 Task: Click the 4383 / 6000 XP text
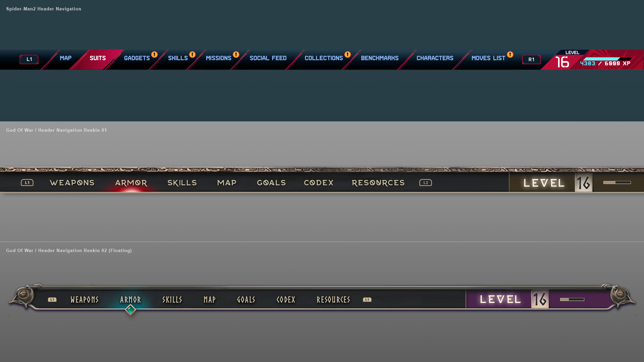tap(605, 64)
